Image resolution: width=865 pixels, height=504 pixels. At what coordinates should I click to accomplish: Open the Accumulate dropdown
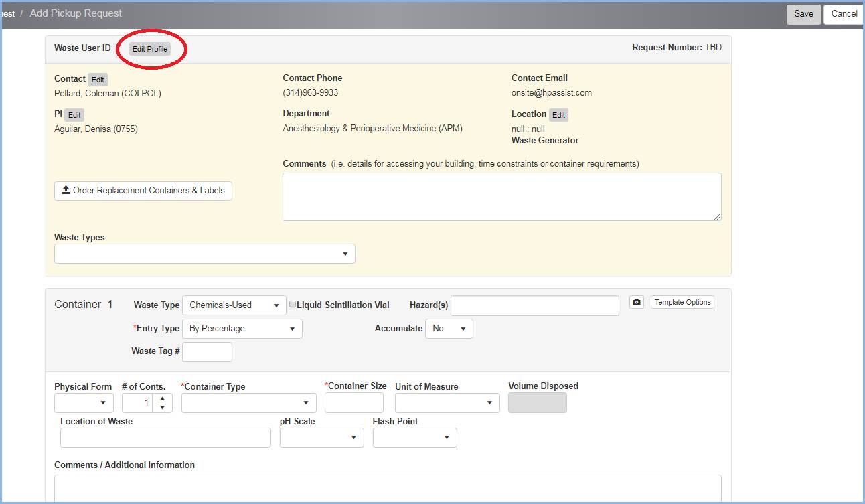point(449,329)
